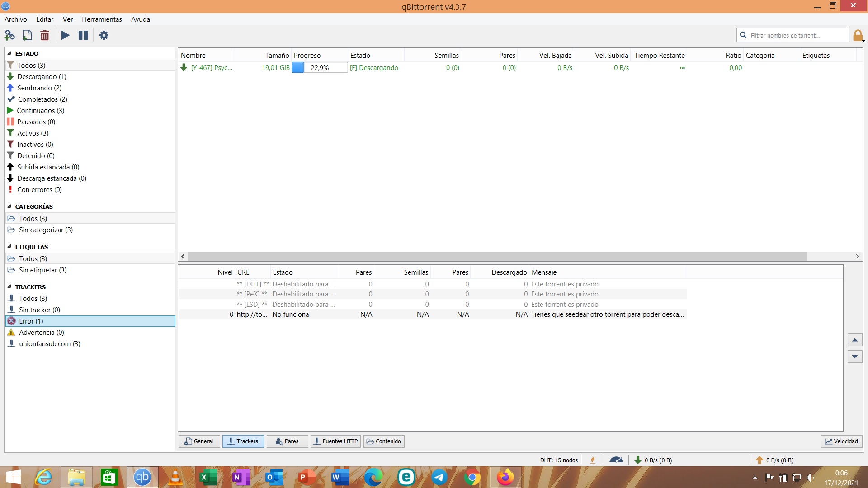Click the 22,9% progress bar
Image resolution: width=868 pixels, height=488 pixels.
click(x=320, y=68)
